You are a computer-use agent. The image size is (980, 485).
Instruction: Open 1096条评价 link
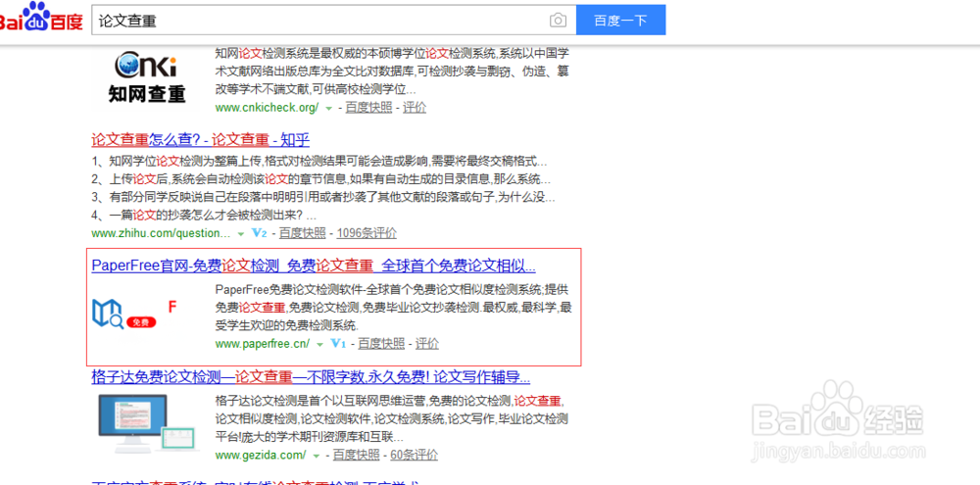(367, 234)
